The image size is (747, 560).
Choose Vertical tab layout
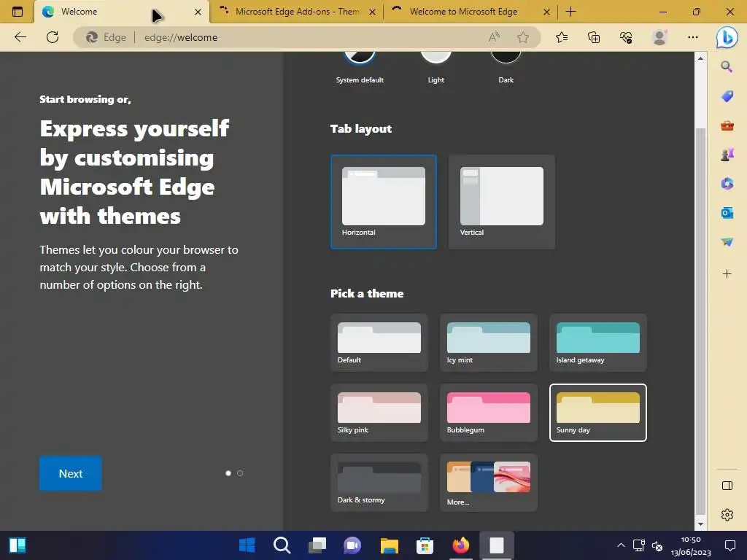(502, 202)
